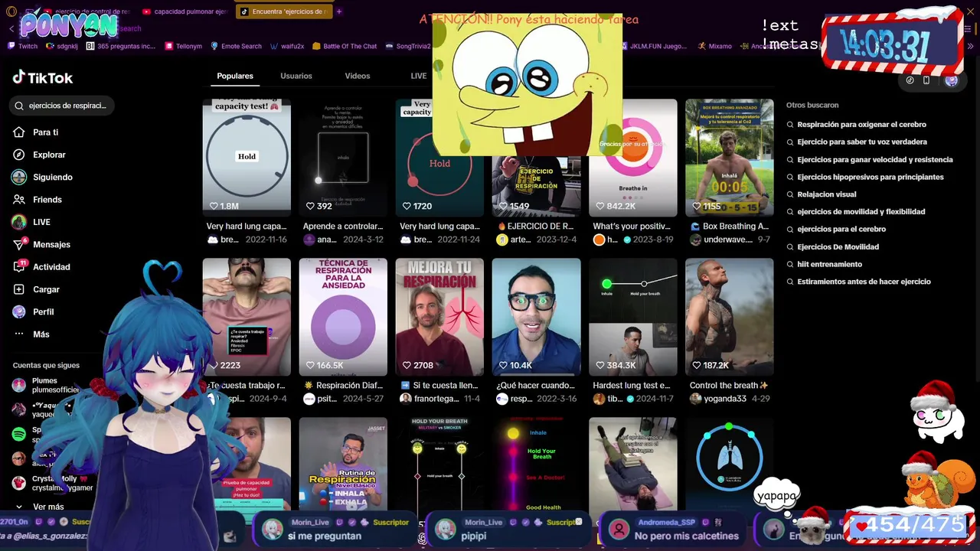Click ejercicios de movilidad y flexibilidad
Screen dimensions: 980x551
tap(861, 212)
